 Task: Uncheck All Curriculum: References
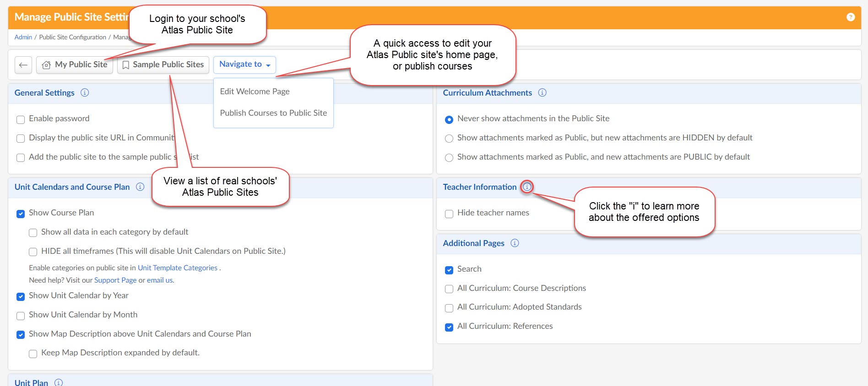(449, 327)
